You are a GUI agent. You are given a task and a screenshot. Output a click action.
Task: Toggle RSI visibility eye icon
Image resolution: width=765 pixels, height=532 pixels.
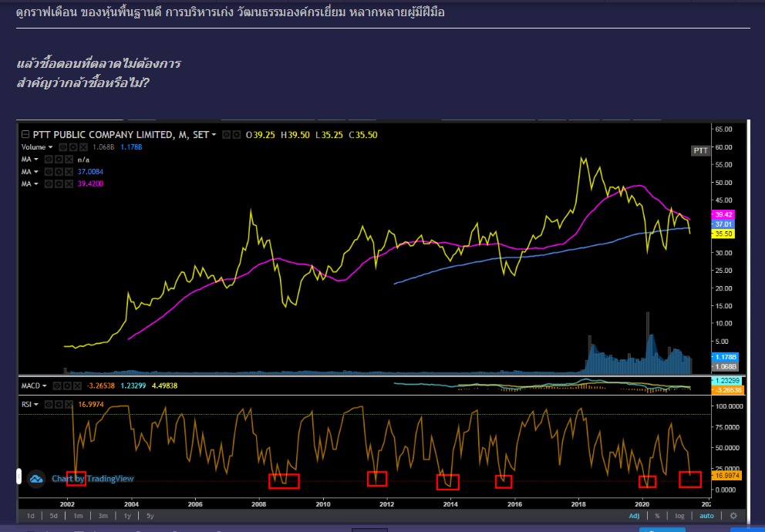49,404
